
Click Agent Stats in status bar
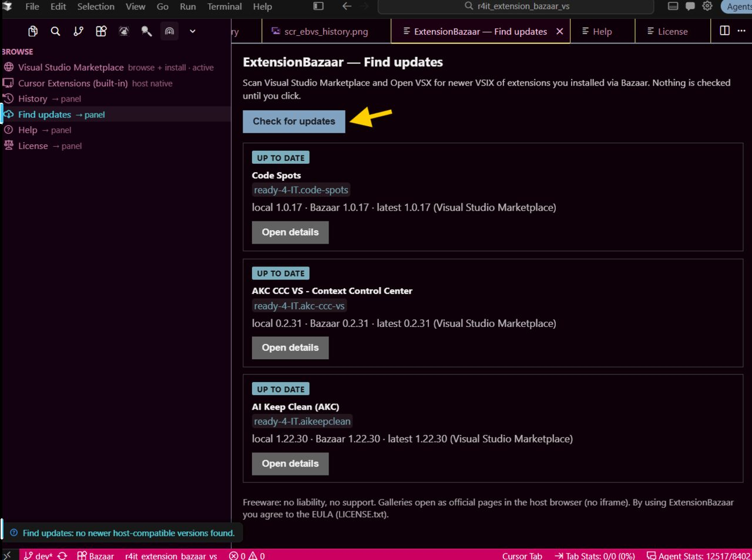pos(699,556)
